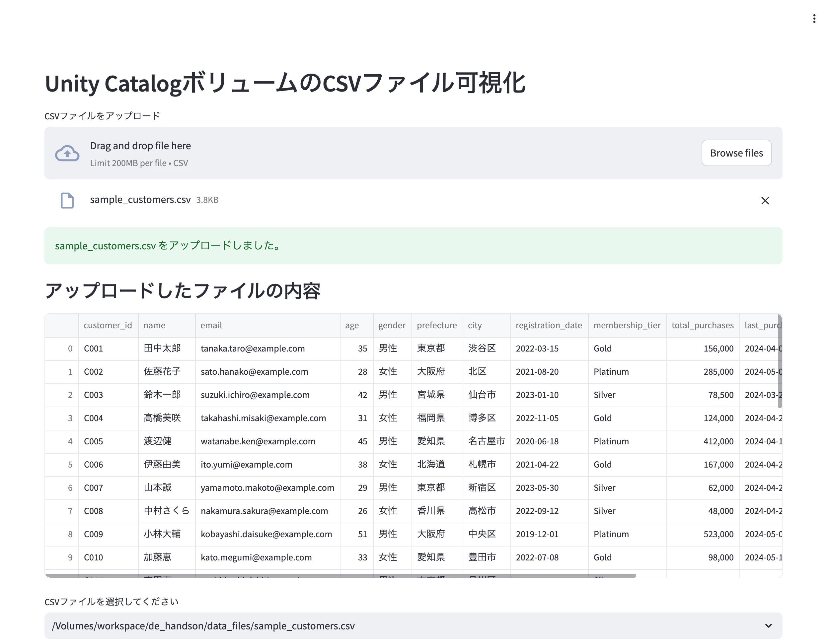
Task: Open the CSV file path dropdown
Action: click(413, 625)
